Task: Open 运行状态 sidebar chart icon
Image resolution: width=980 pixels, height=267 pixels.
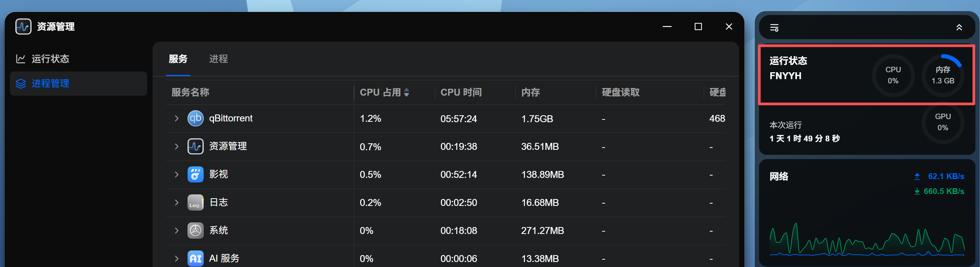Action: coord(21,59)
